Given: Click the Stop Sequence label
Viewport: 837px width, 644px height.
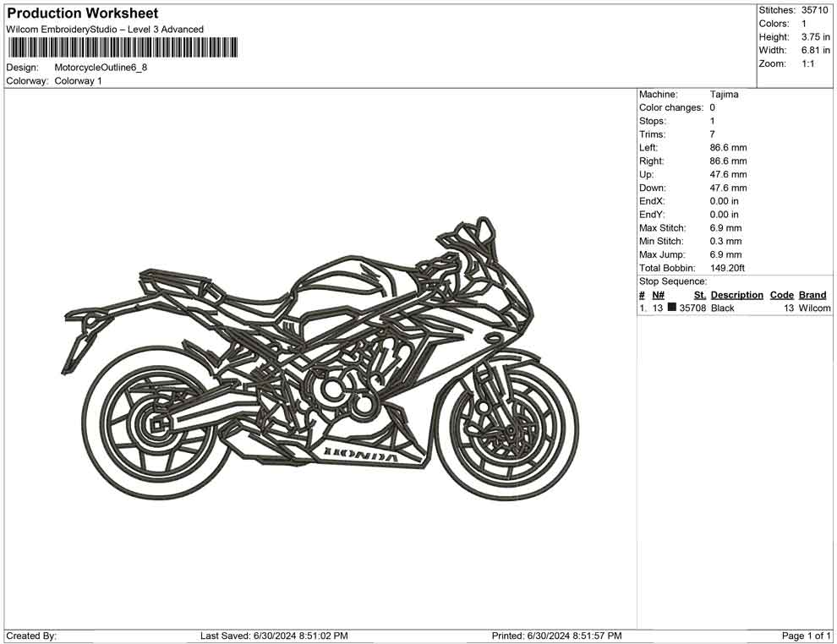Looking at the screenshot, I should click(673, 281).
